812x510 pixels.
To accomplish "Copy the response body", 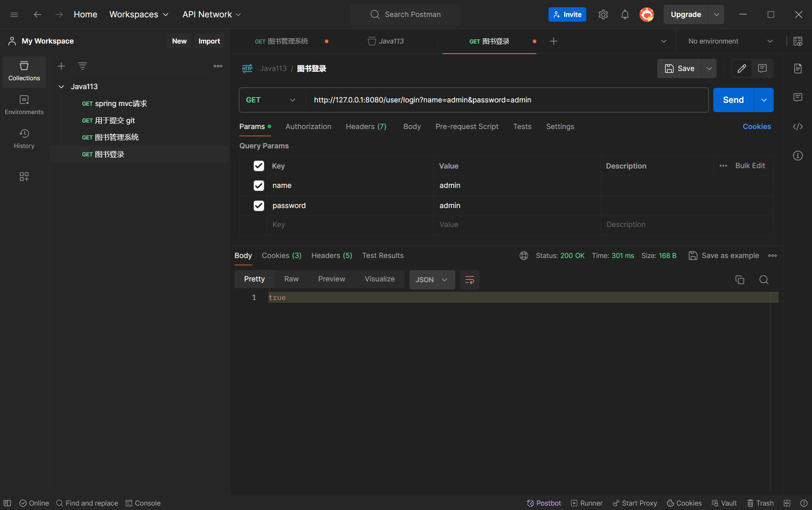I will 740,280.
